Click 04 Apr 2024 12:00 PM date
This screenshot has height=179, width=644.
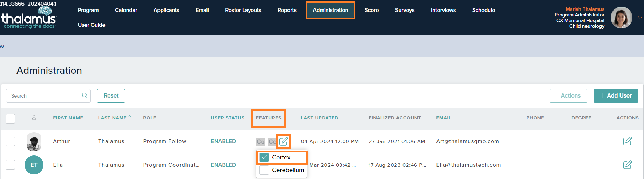[330, 141]
